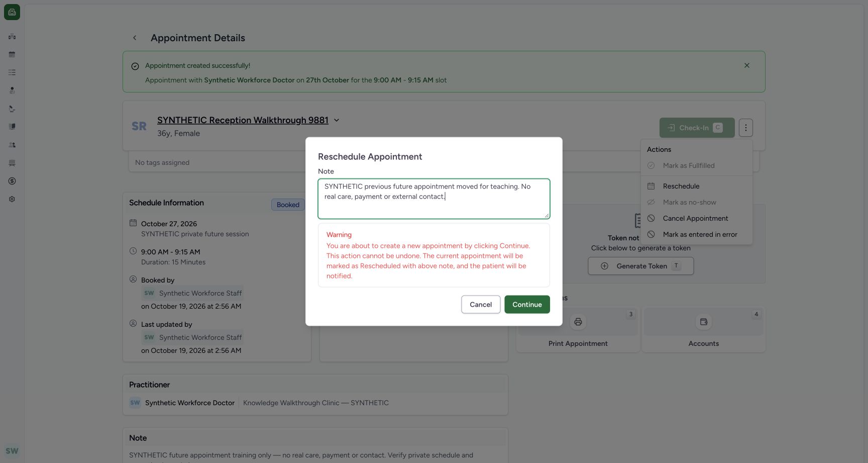Click the Synthetic Workforce Staff name under Last updated by
Viewport: 868px width, 463px height.
click(200, 337)
